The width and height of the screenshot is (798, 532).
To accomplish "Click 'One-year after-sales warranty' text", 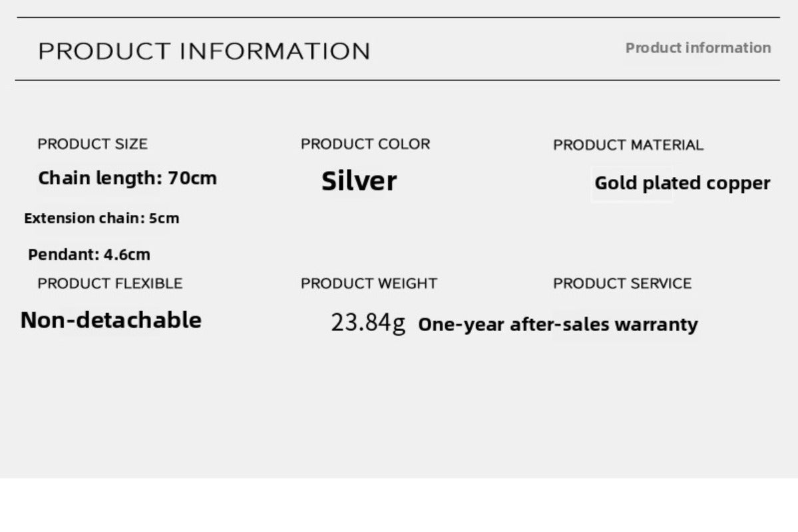I will coord(558,325).
